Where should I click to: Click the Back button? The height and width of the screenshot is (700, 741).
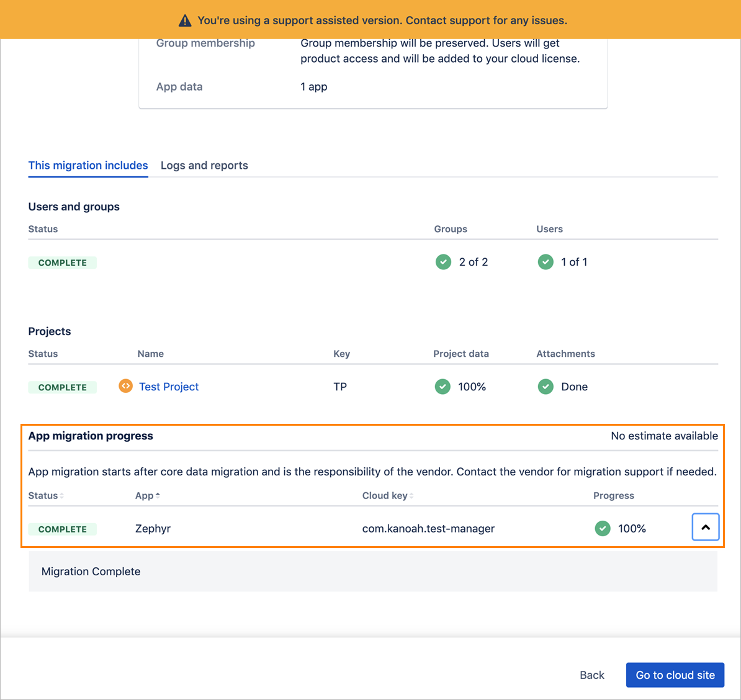click(x=591, y=675)
